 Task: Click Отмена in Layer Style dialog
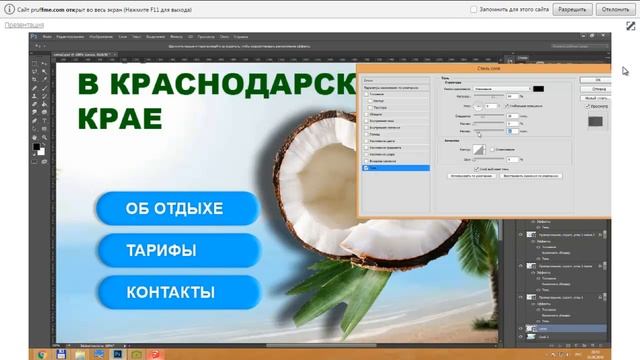(x=596, y=89)
